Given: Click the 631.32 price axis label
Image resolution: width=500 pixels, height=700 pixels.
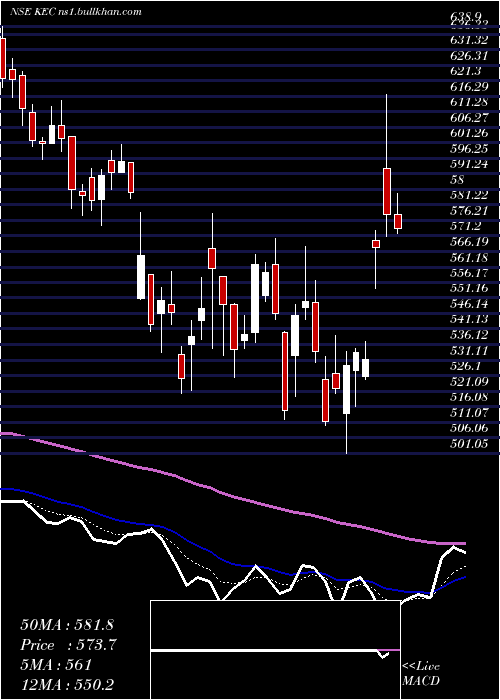Looking at the screenshot, I should [469, 40].
